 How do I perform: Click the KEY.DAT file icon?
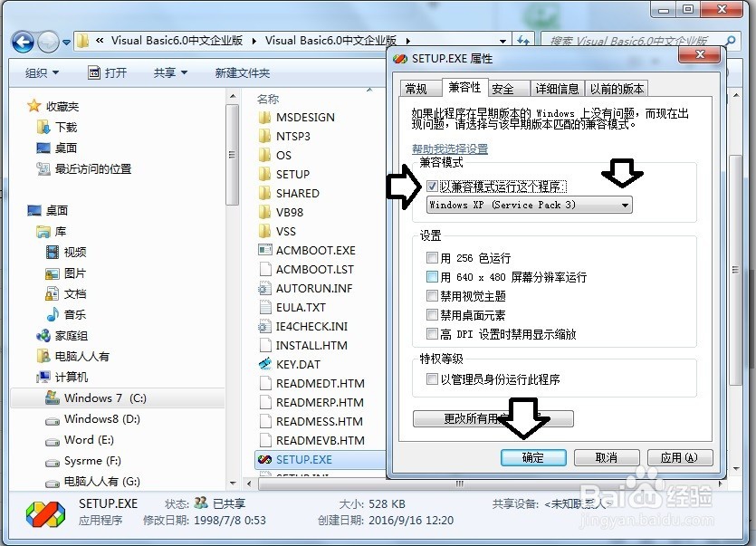point(264,364)
